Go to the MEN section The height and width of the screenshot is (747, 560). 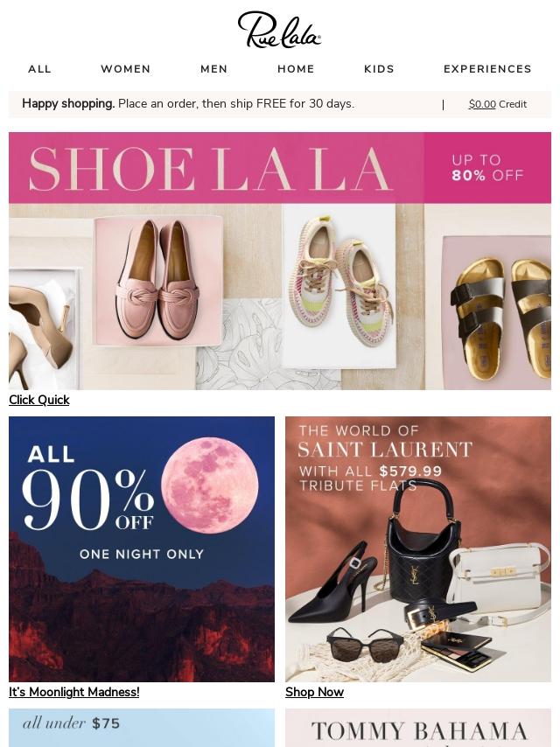(214, 69)
